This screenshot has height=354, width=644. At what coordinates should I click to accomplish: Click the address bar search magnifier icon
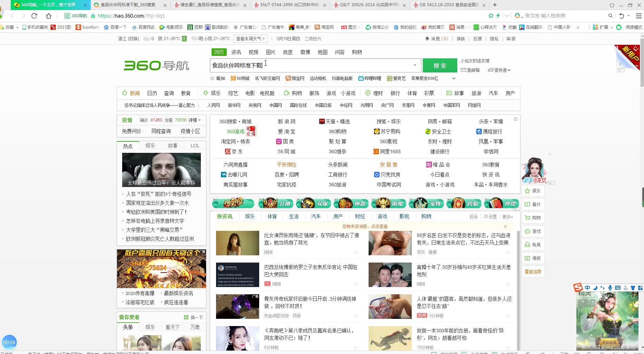coord(610,16)
